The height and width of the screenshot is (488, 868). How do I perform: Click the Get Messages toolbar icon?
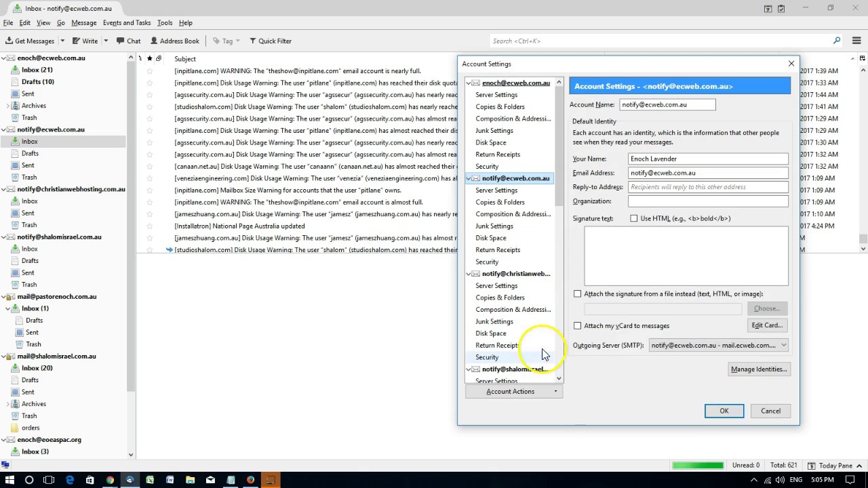tap(9, 41)
